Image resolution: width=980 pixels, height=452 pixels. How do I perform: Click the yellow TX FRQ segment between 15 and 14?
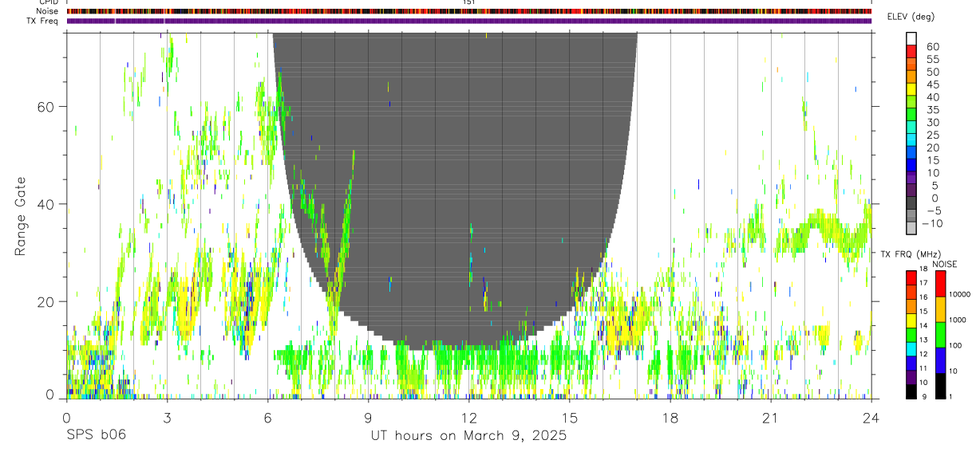tap(911, 320)
